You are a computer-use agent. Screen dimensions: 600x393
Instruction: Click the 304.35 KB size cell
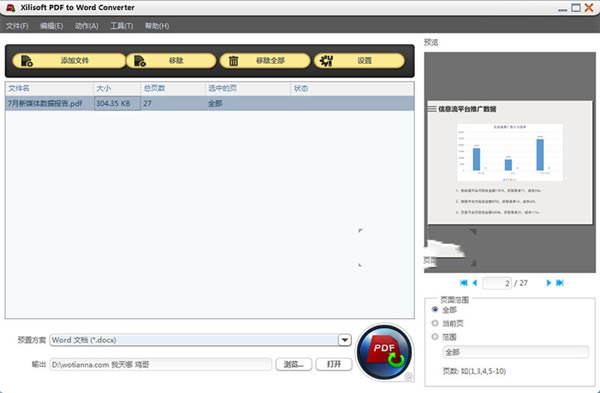(117, 103)
